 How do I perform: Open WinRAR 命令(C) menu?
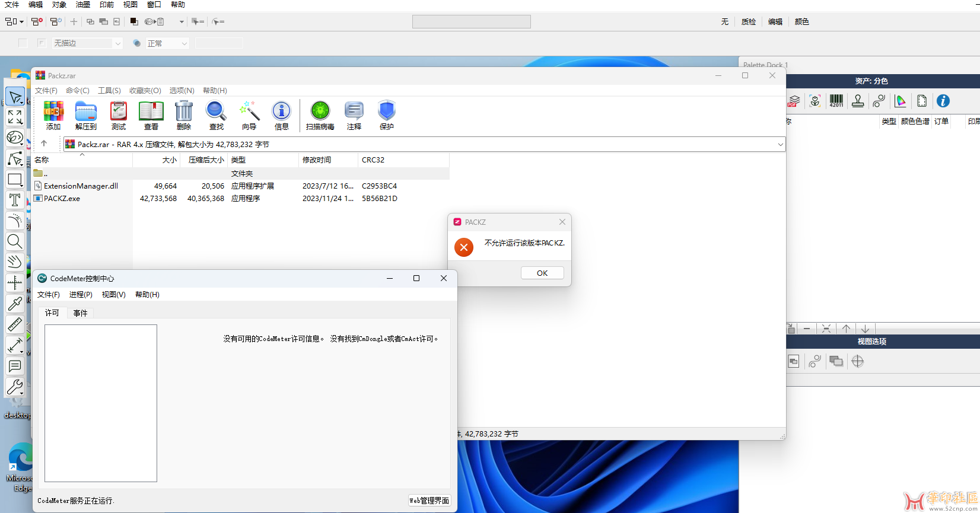tap(78, 91)
